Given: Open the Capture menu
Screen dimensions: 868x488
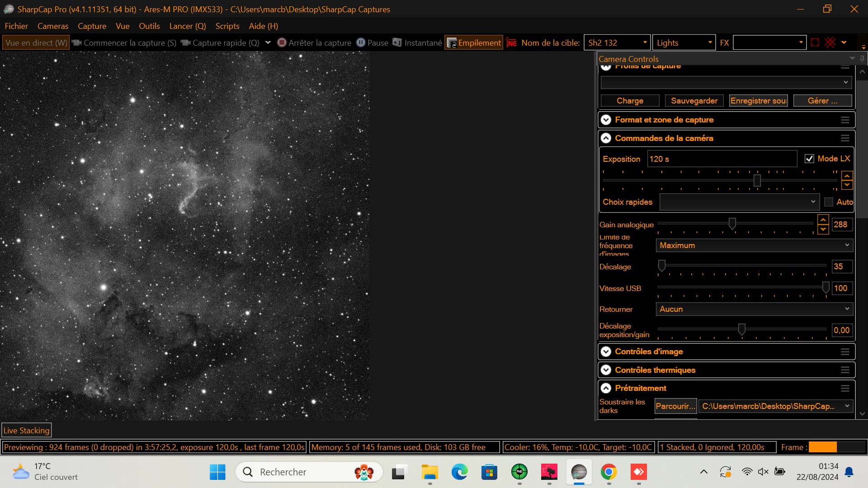Looking at the screenshot, I should [x=92, y=26].
